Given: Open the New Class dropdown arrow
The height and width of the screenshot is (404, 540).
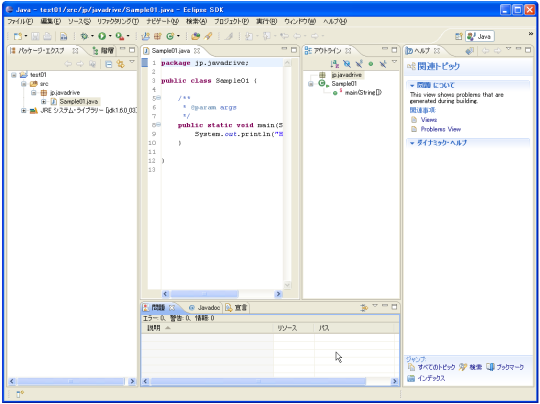Looking at the screenshot, I should (178, 36).
